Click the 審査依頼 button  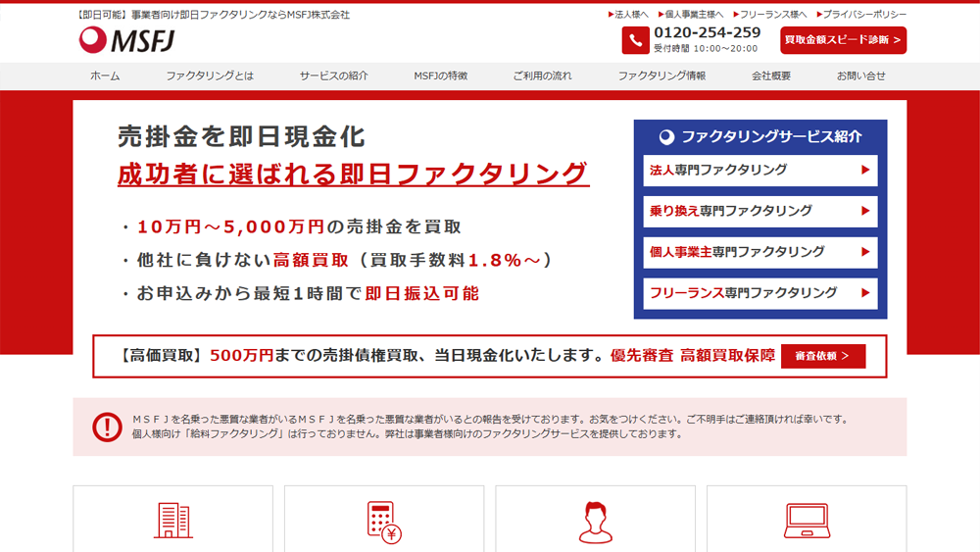tap(823, 356)
